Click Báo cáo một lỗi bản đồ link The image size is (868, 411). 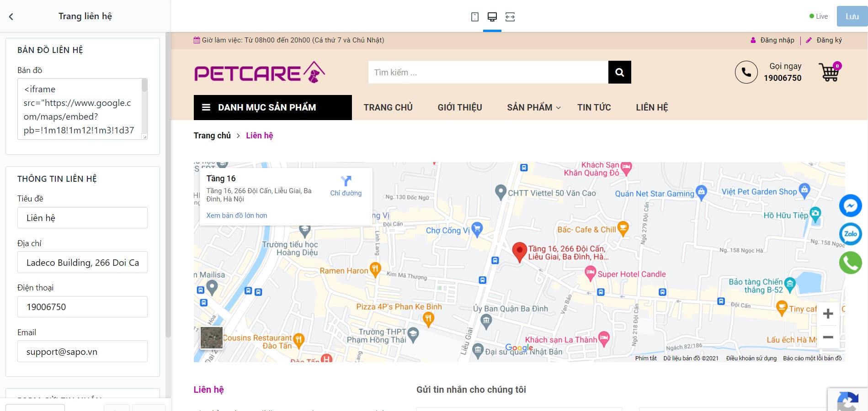[812, 358]
